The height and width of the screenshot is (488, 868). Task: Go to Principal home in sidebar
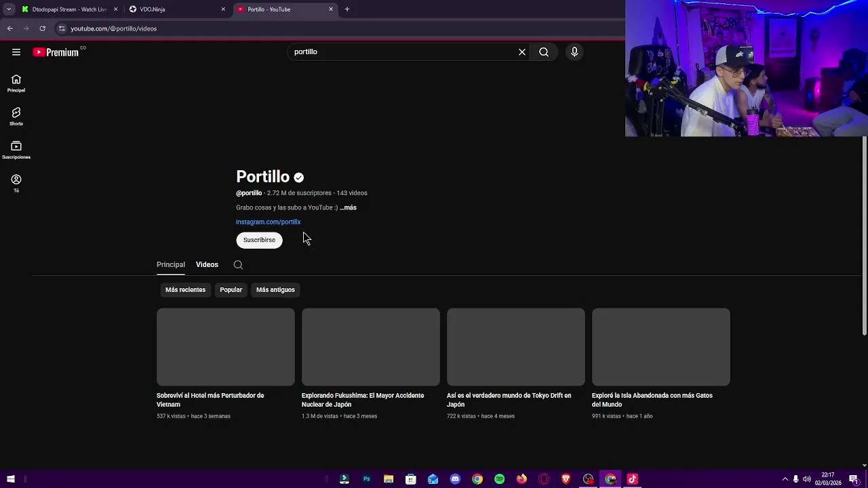coord(16,83)
